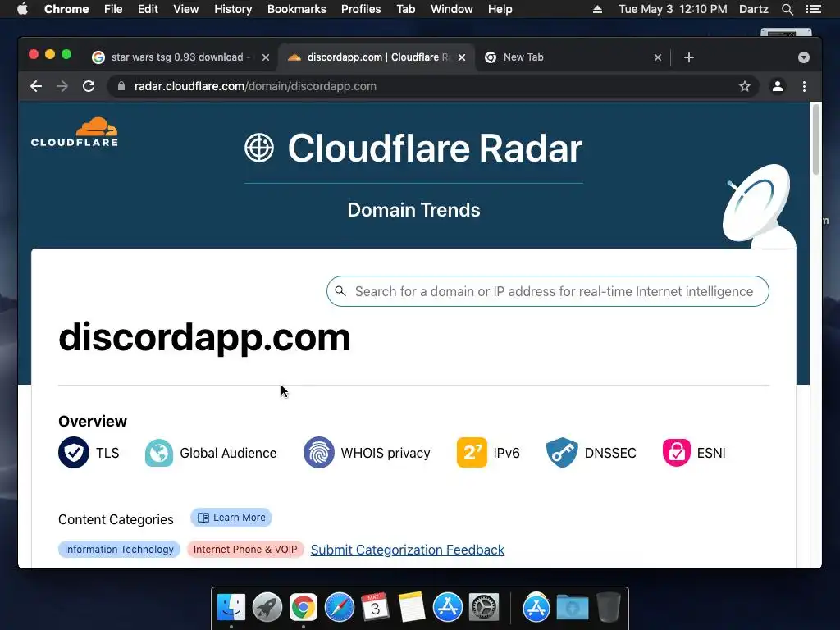Image resolution: width=840 pixels, height=630 pixels.
Task: Click Chrome icon in the Dock
Action: pyautogui.click(x=304, y=607)
